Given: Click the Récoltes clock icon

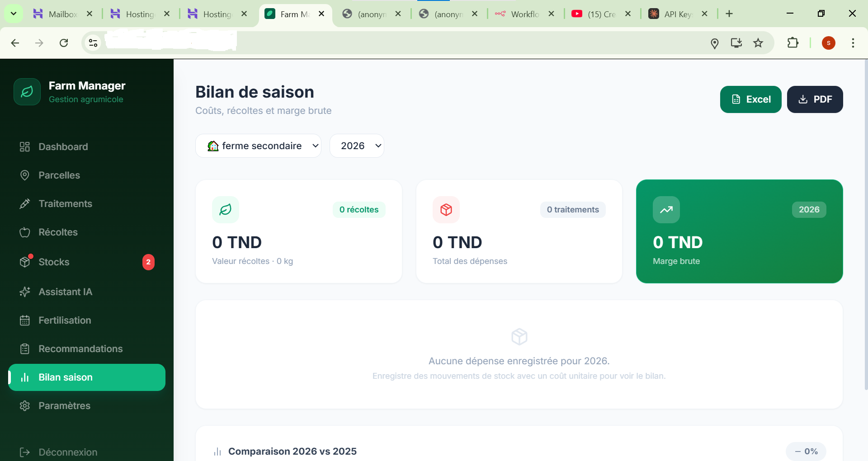Looking at the screenshot, I should (25, 232).
